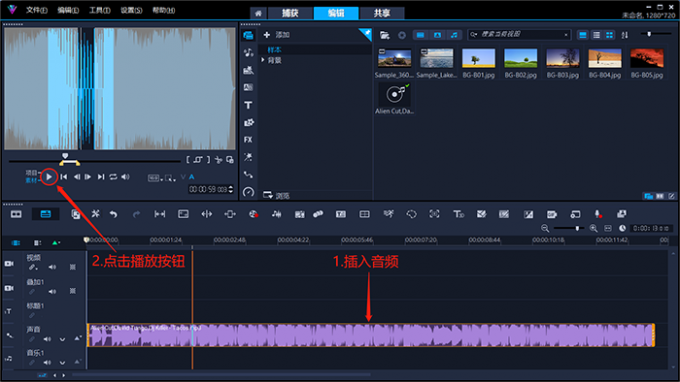Screen dimensions: 680x382
Task: Switch to Storyboard view
Action: point(16,214)
